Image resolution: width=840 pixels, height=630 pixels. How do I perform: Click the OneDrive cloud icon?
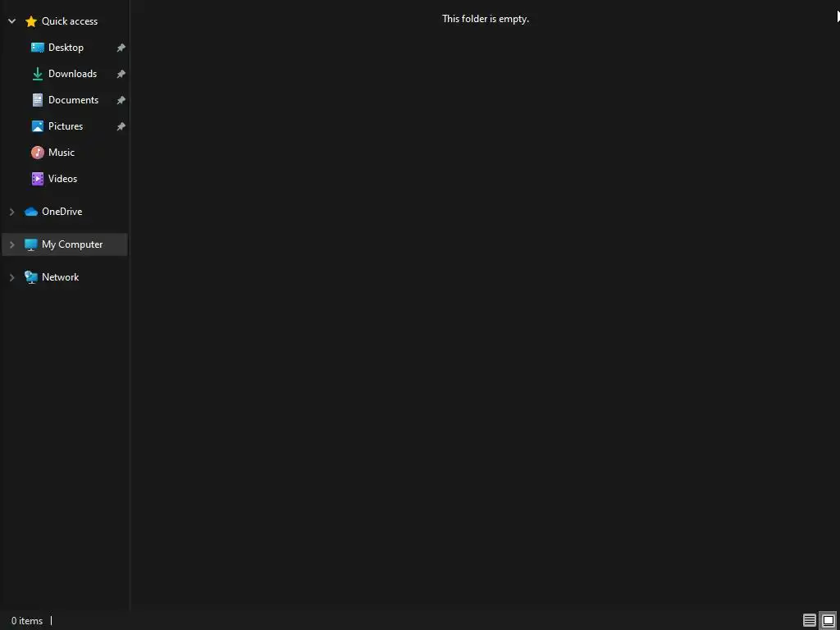pos(31,212)
